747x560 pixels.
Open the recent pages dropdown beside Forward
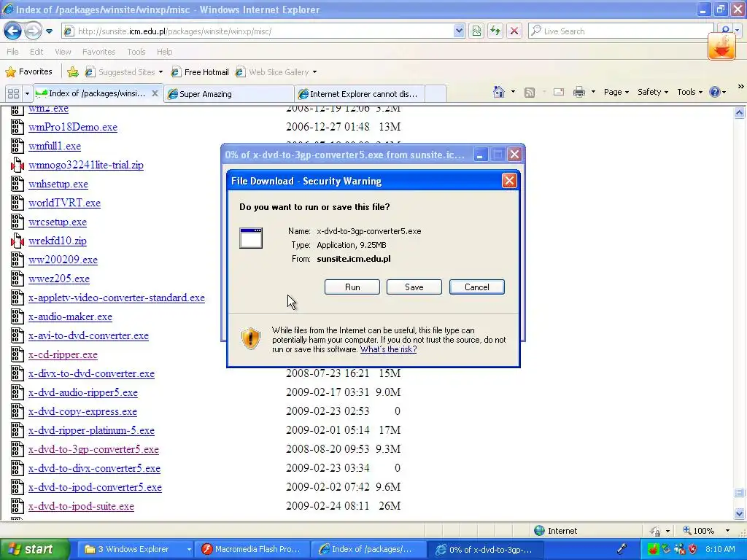(49, 31)
